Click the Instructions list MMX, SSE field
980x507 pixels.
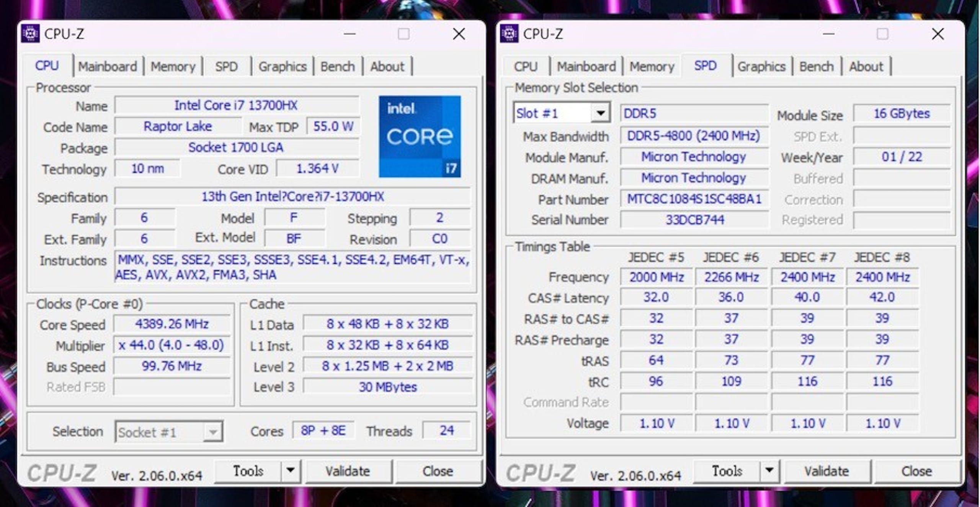(x=292, y=267)
